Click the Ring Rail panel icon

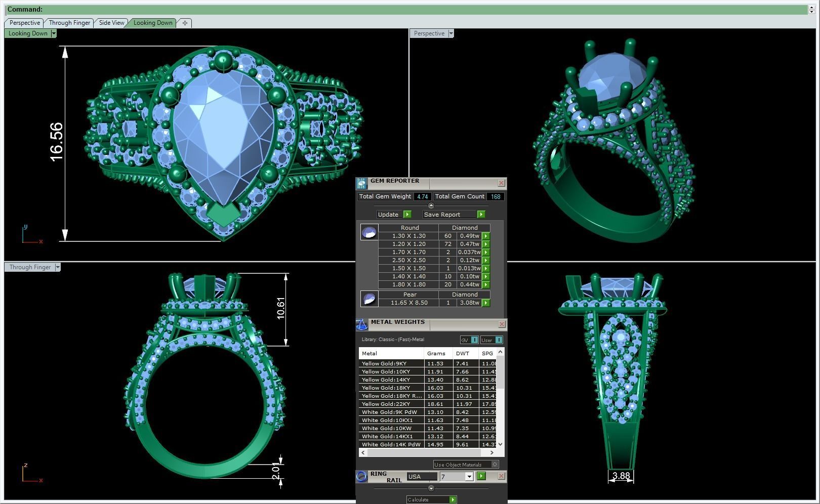361,477
